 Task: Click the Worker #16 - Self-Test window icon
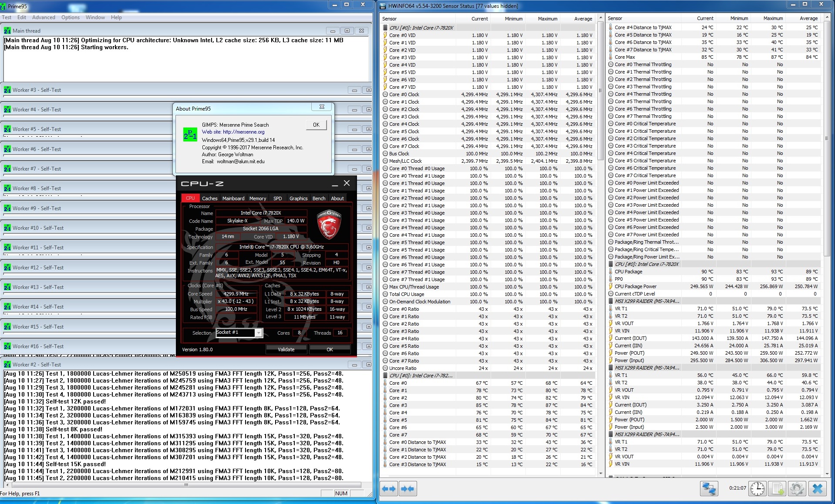coord(7,346)
